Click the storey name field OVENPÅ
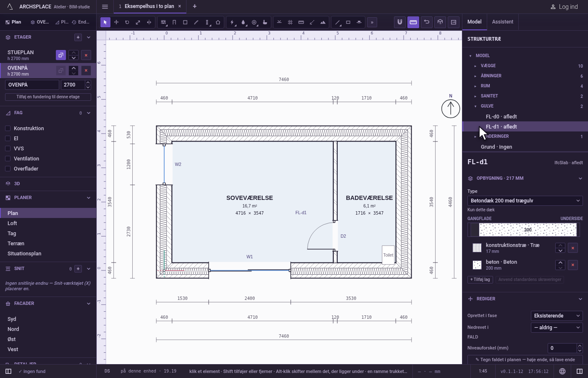Image resolution: width=588 pixels, height=378 pixels. (32, 85)
